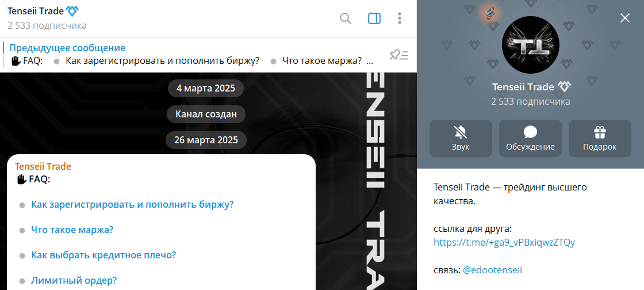Click the 'Канал создан' service message
The image size is (644, 290).
[206, 114]
